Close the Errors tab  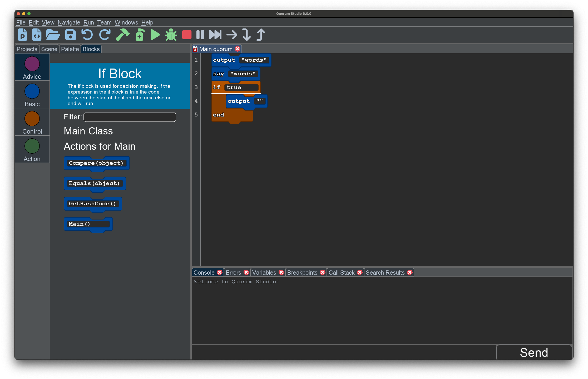tap(246, 272)
